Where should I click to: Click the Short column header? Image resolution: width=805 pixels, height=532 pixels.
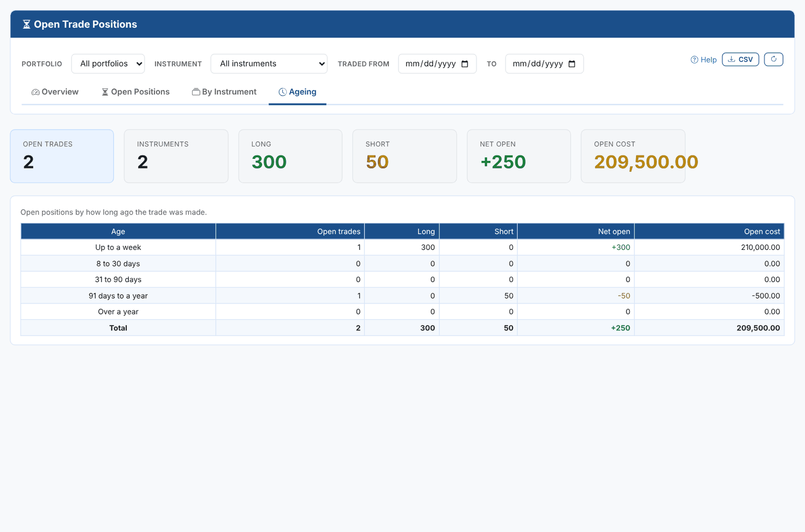(x=478, y=231)
